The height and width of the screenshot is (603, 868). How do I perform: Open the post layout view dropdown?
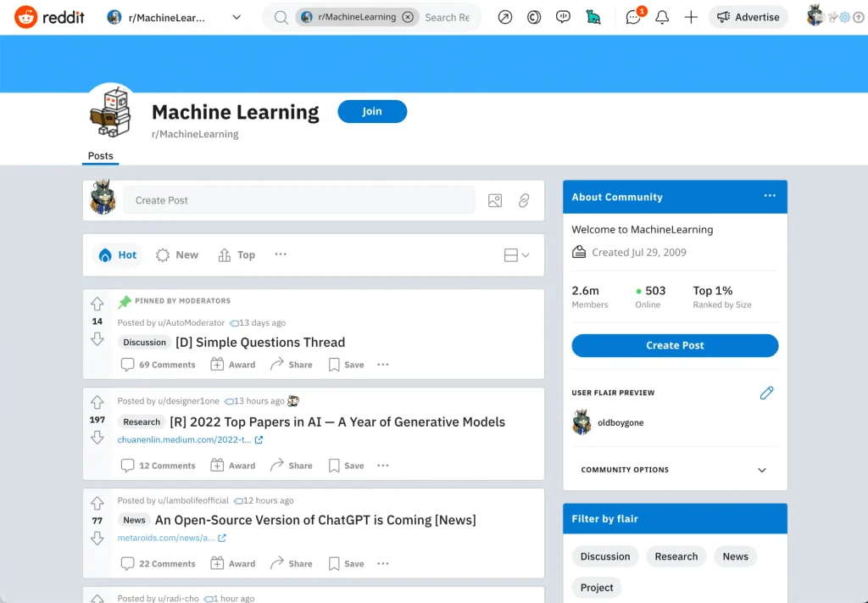click(x=516, y=255)
